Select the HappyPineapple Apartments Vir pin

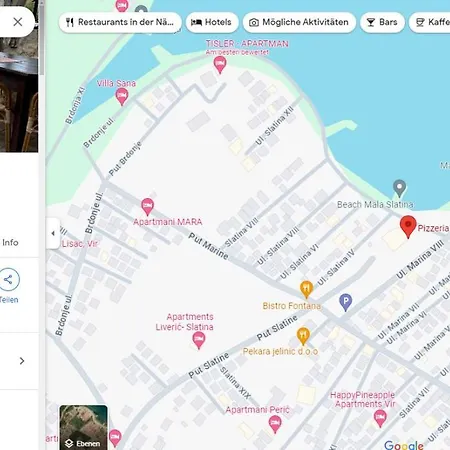click(380, 418)
